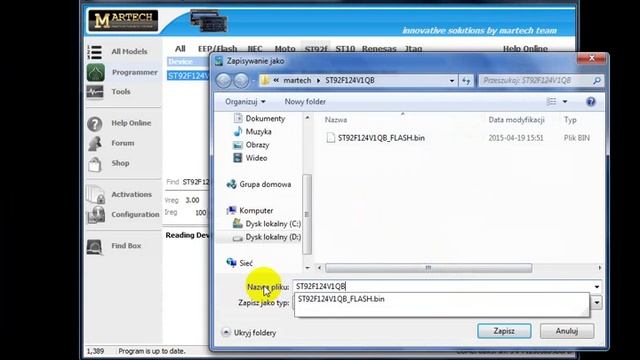Click the ST92F124V1QB breadcrumb segment
Viewport: 640px width, 360px height.
point(350,80)
